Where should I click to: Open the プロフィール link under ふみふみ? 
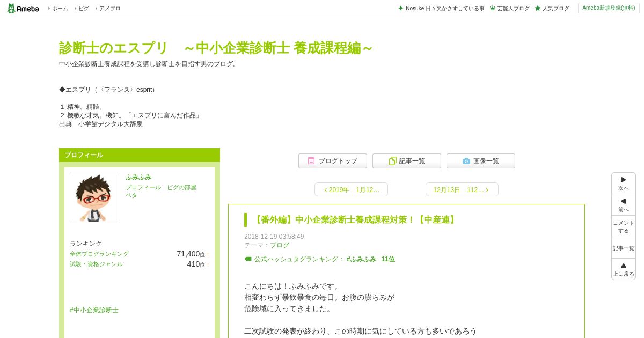[143, 188]
